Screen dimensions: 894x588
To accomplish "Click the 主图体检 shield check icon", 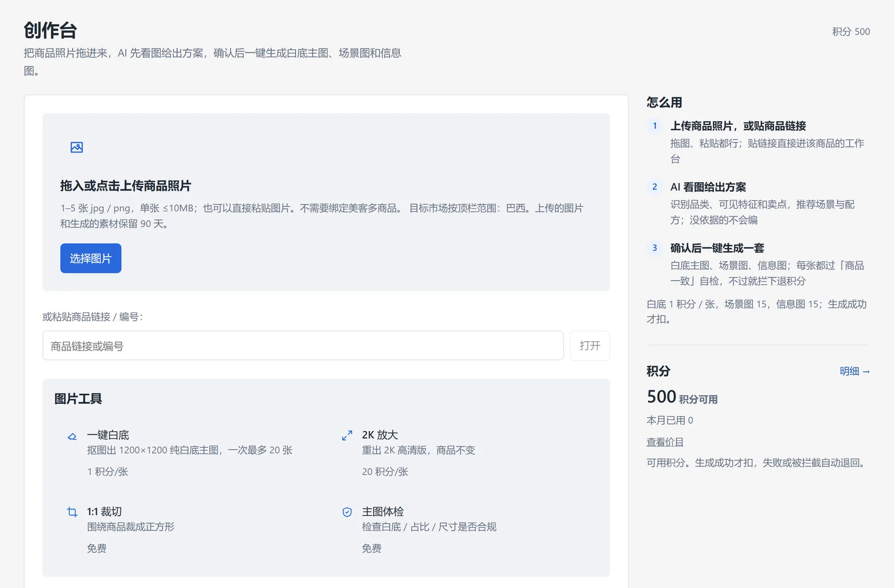I will [x=347, y=512].
